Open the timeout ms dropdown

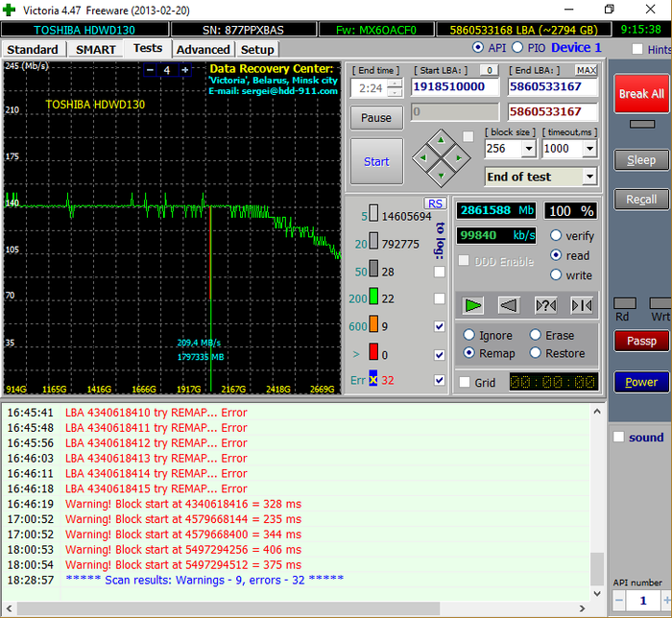point(590,149)
